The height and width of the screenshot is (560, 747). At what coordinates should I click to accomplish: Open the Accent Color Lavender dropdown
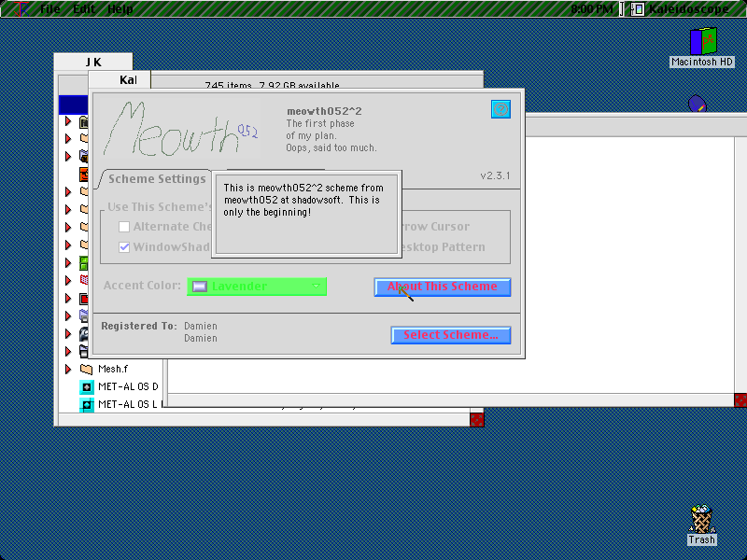[257, 287]
